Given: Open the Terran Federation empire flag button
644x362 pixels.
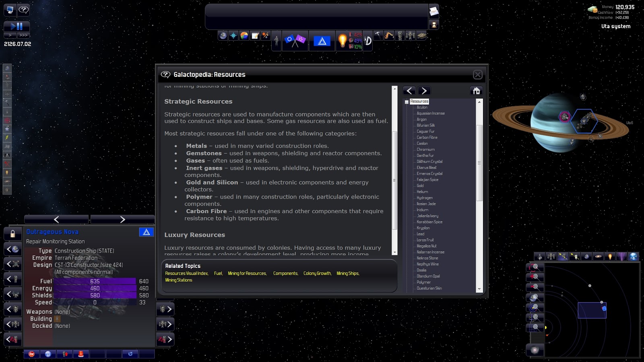Looking at the screenshot, I should point(322,41).
